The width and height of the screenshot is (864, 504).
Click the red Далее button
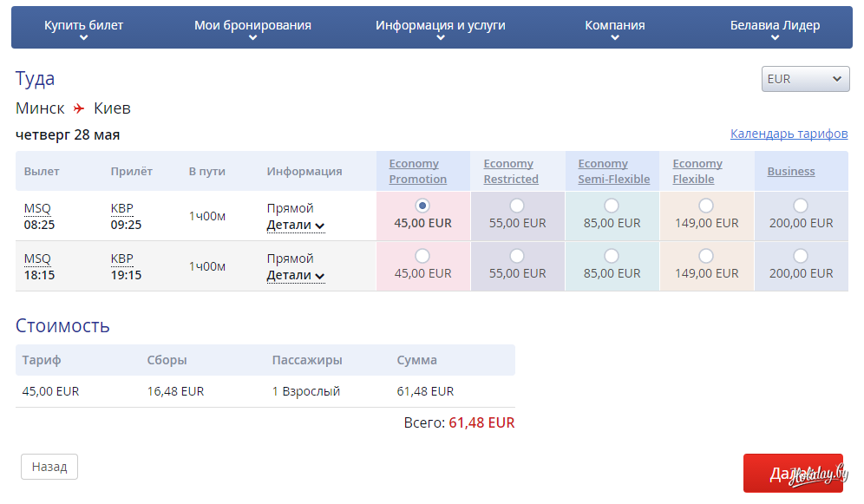(792, 474)
